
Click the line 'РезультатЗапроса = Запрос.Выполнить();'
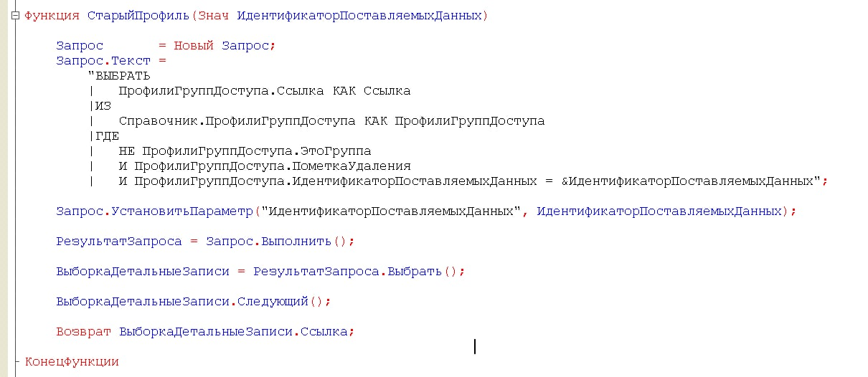205,242
